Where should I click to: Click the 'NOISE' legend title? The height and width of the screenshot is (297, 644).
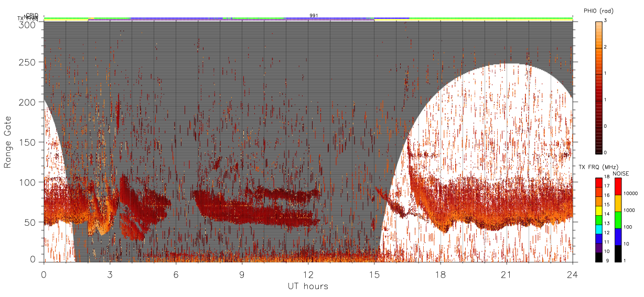click(621, 173)
